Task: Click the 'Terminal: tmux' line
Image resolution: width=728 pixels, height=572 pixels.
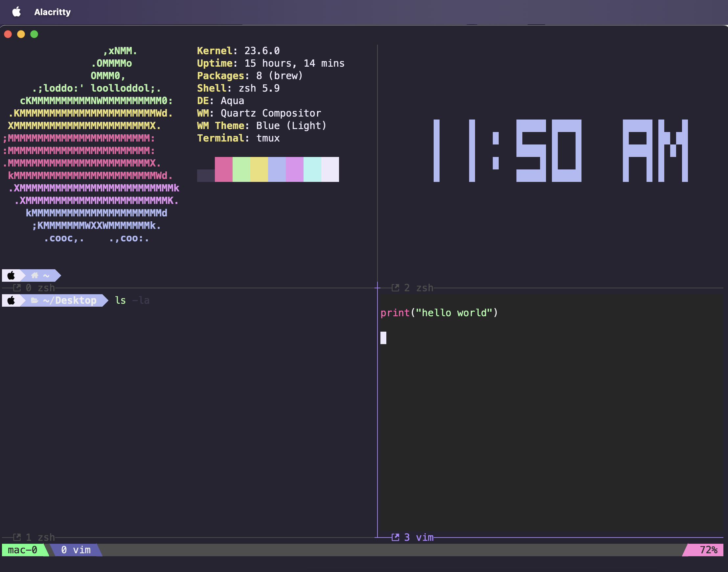Action: click(238, 138)
